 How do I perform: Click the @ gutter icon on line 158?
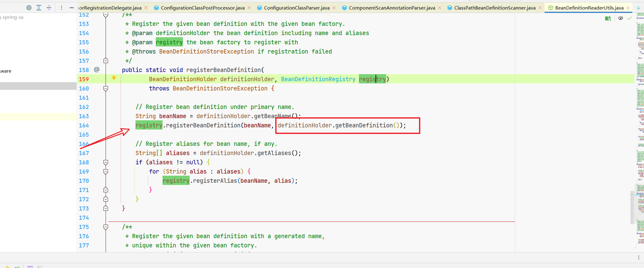click(x=97, y=70)
